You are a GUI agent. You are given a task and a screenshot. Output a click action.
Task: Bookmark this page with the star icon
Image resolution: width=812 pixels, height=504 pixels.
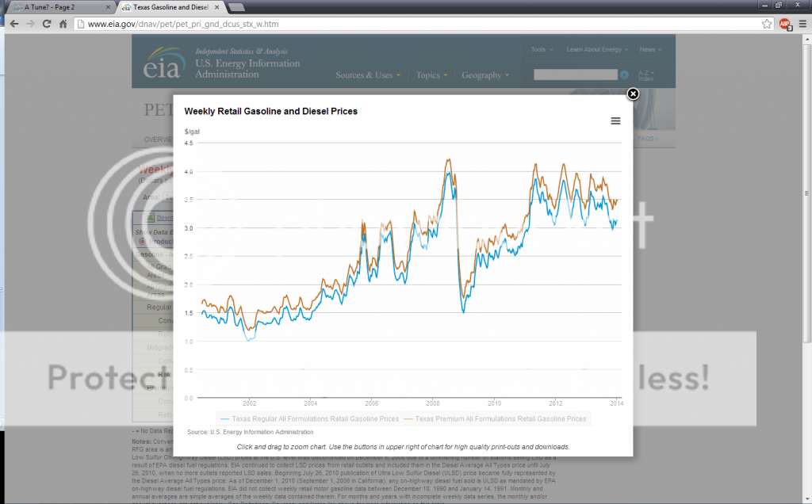click(x=767, y=24)
